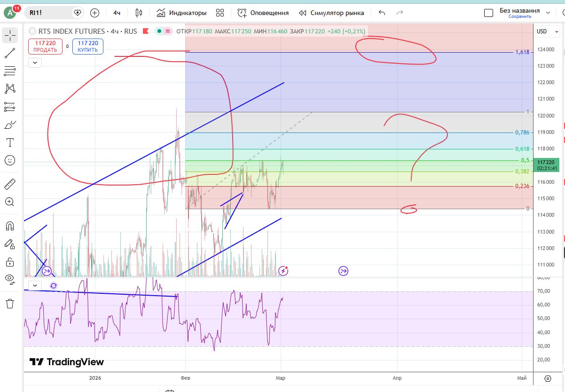
Task: Start the Симулятор рынка replay mode
Action: point(331,13)
